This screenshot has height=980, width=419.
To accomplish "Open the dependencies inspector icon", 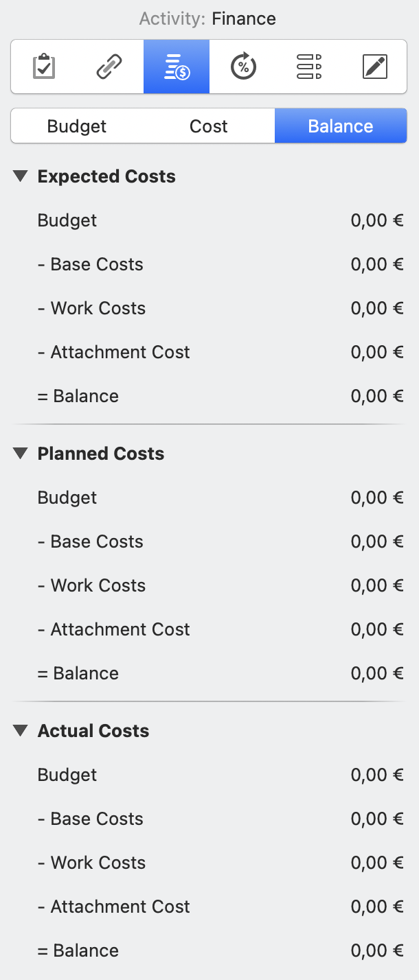I will pos(308,67).
